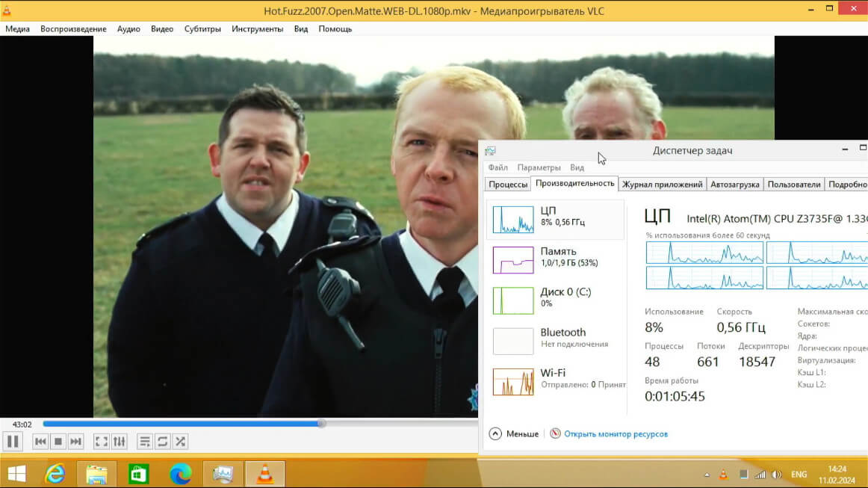Select ЦП in performance list
Image resolution: width=868 pixels, height=488 pixels.
pyautogui.click(x=555, y=220)
